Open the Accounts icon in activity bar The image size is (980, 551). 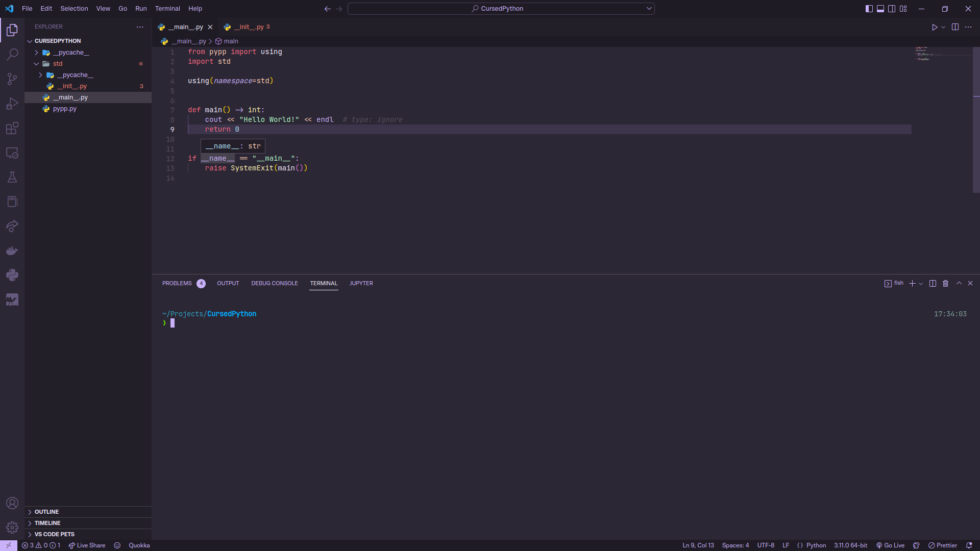pos(12,503)
